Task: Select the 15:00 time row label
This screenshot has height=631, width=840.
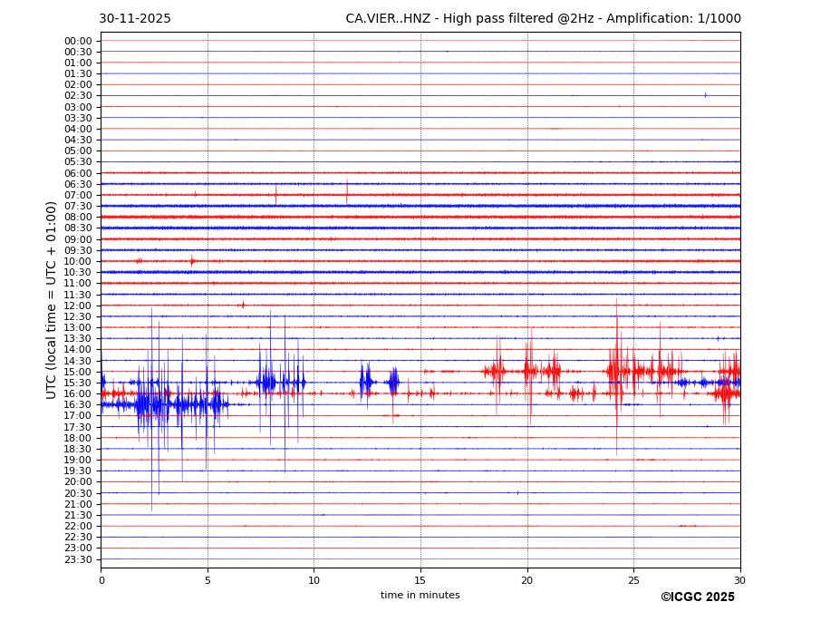Action: (78, 372)
